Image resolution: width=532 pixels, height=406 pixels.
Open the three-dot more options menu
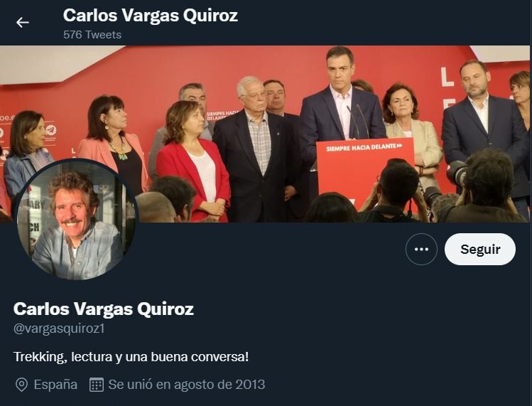(x=421, y=249)
